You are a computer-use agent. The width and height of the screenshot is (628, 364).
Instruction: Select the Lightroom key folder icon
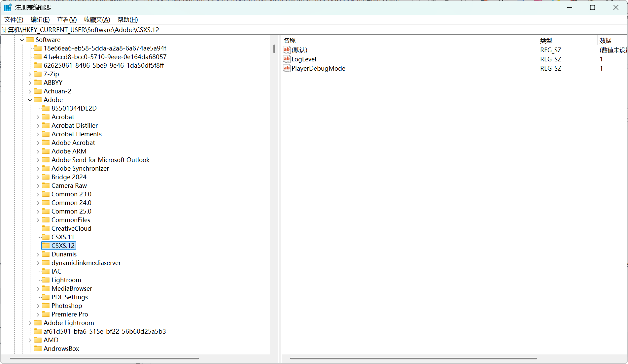tap(46, 280)
